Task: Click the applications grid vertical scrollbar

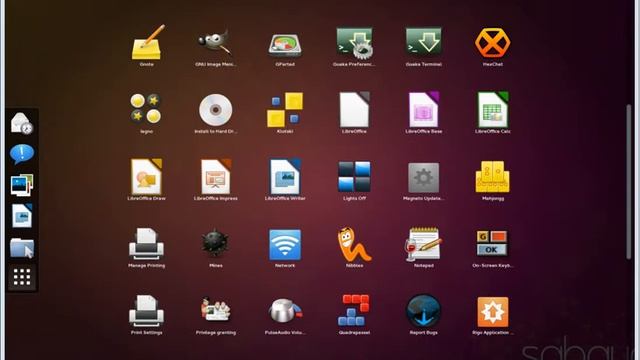Action: click(629, 182)
